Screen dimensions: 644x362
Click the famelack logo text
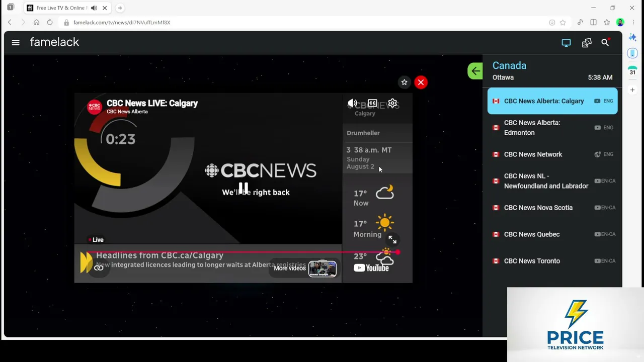point(54,42)
